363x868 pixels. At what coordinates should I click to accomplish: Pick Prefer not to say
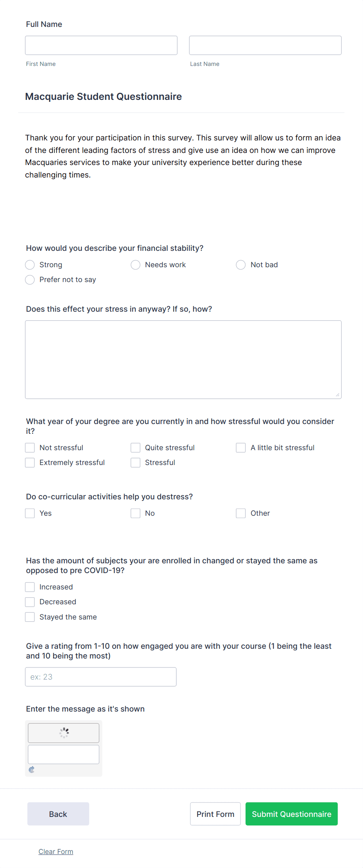coord(30,280)
